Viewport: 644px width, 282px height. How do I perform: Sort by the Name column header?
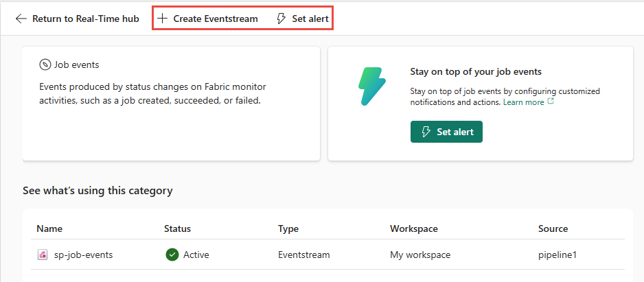(x=49, y=228)
